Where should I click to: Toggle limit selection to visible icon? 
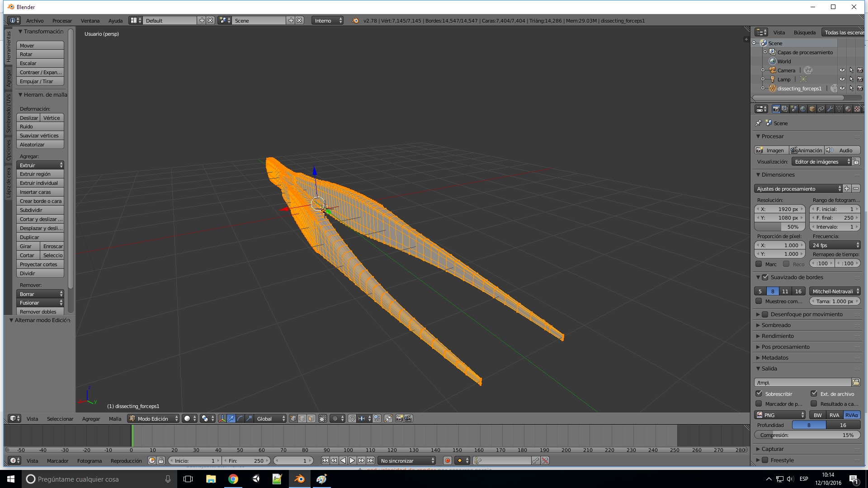[x=322, y=418]
